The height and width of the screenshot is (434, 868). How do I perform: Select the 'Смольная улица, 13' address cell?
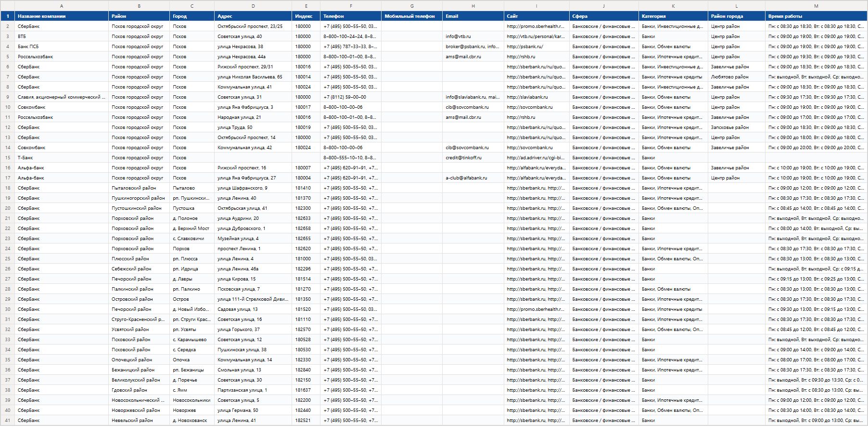[253, 370]
